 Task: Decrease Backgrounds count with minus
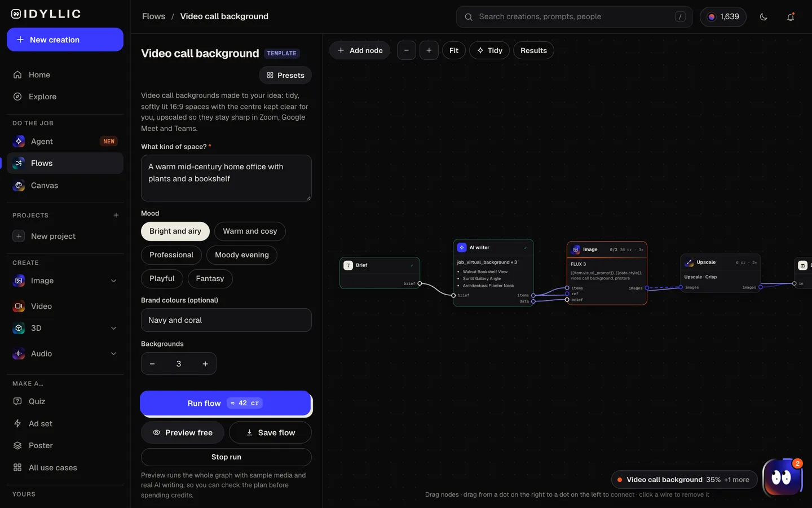click(x=152, y=364)
